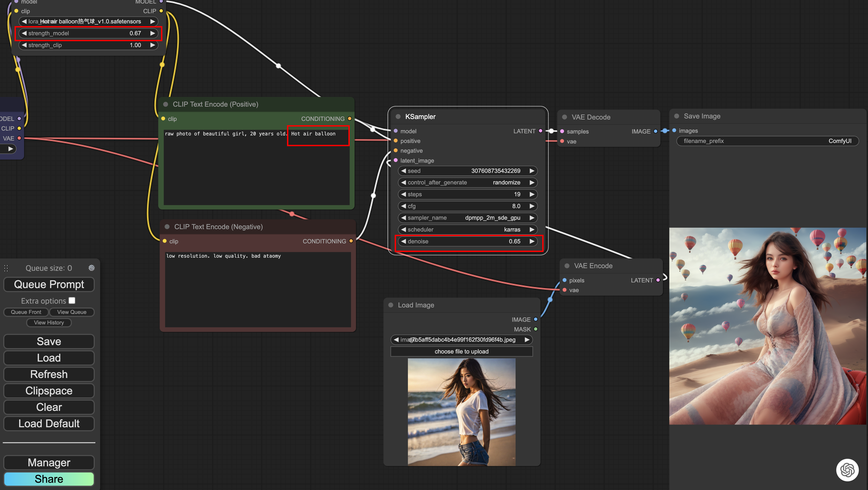Increase steps with the right arrow

(532, 194)
